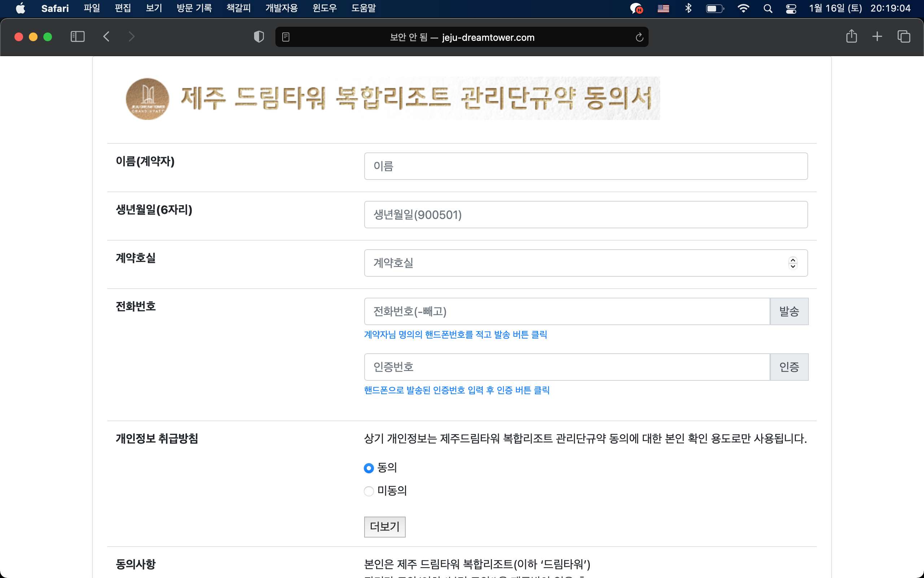
Task: Click the 전화번호 label
Action: click(x=136, y=307)
